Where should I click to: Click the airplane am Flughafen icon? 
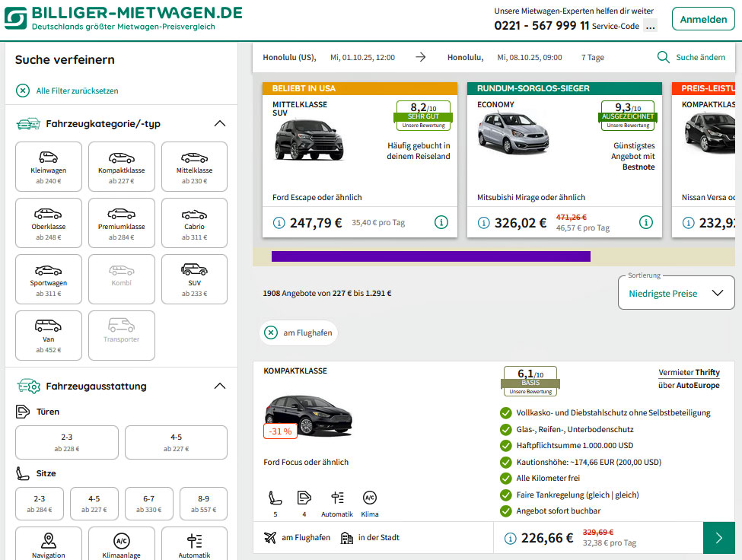click(270, 537)
